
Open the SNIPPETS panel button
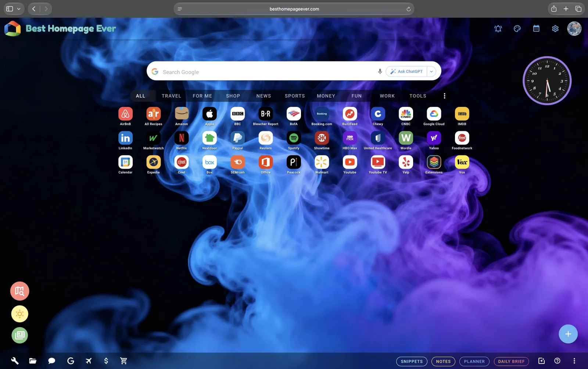[x=412, y=362]
